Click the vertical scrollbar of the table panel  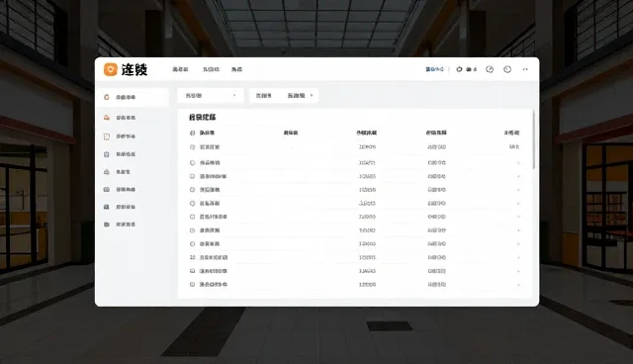pos(534,140)
